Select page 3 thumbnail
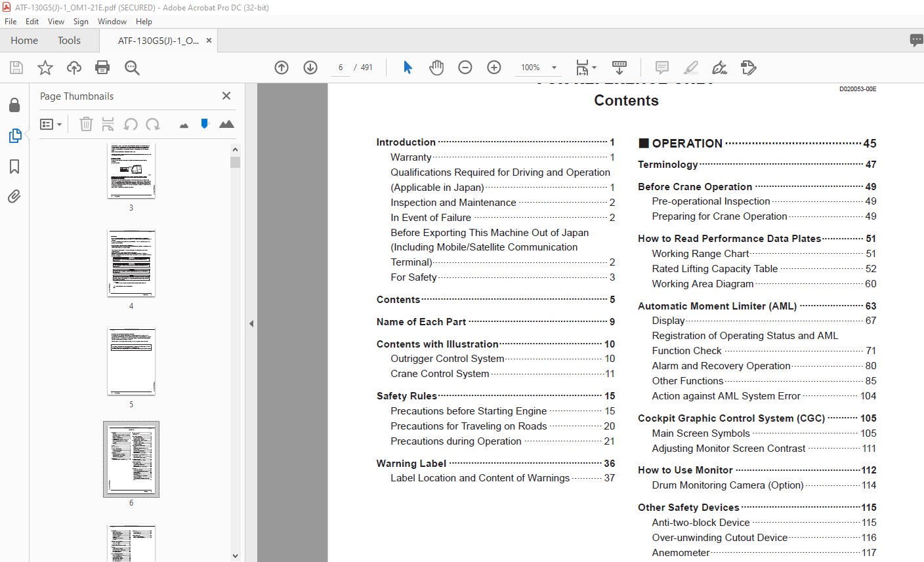Screen dimensions: 924x562 click(x=131, y=171)
